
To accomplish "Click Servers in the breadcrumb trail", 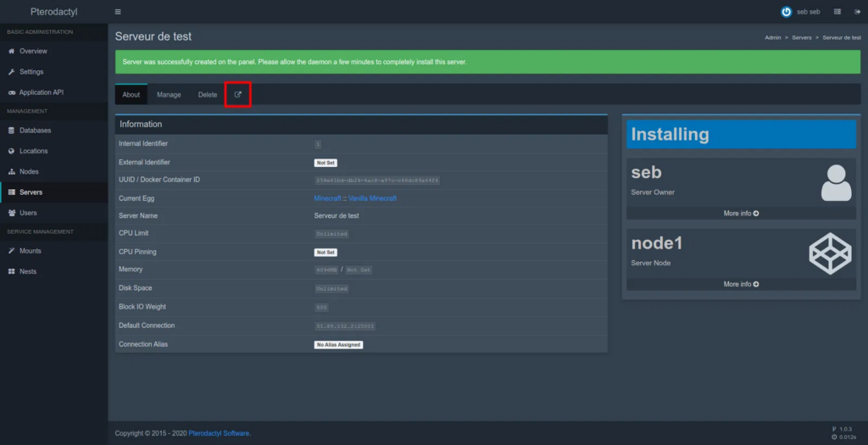I will (802, 38).
